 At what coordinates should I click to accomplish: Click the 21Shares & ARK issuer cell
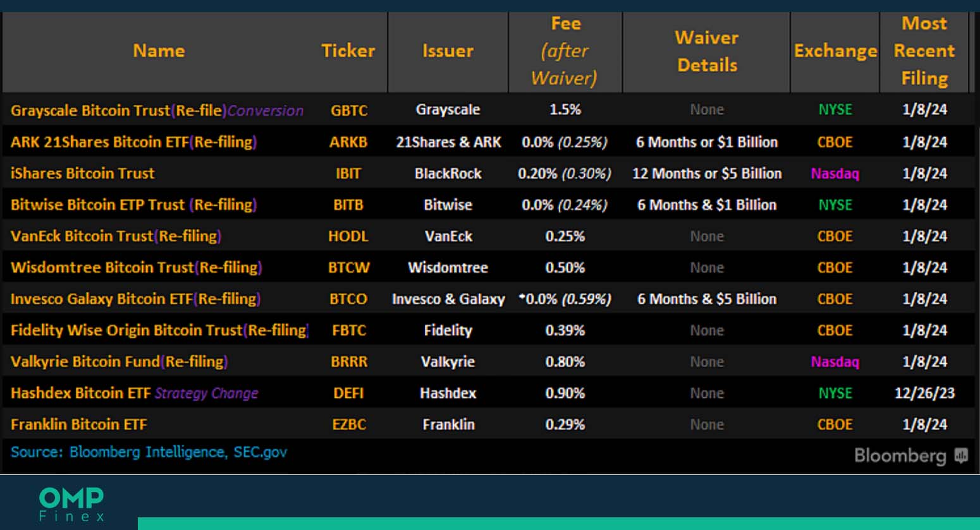point(448,142)
